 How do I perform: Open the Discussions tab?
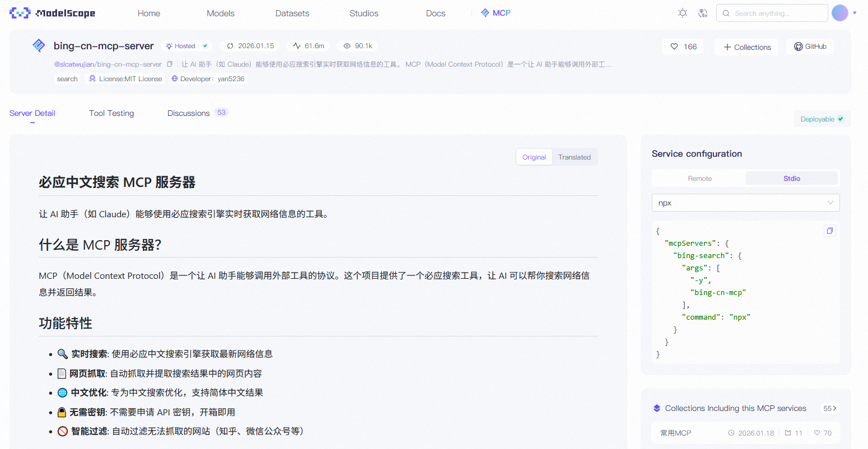coord(189,113)
